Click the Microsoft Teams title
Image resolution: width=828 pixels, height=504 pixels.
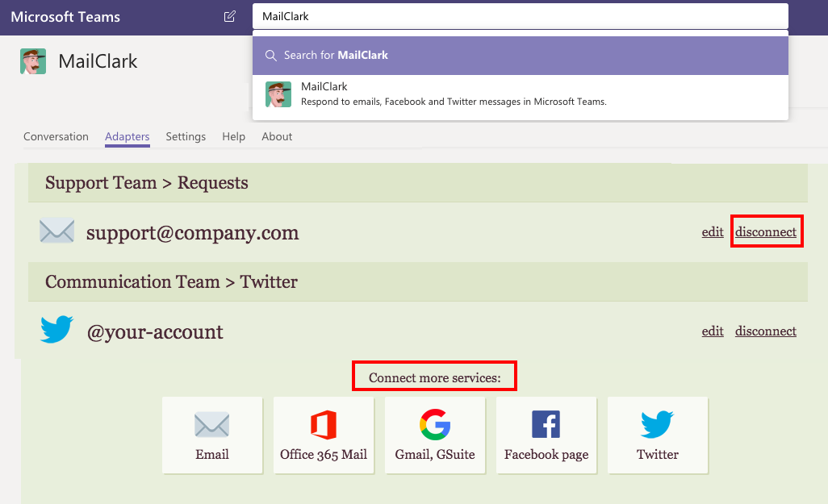[x=65, y=17]
